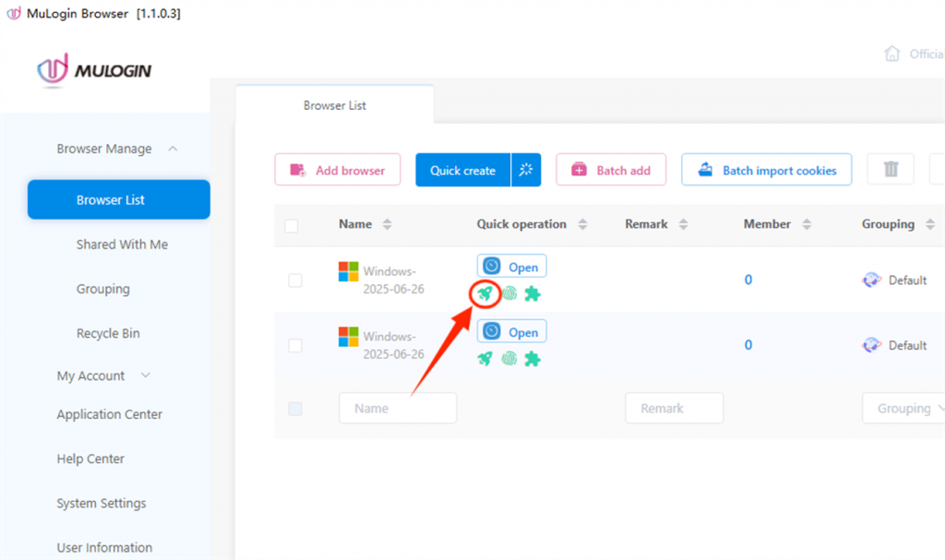
Task: Open quick create settings via the sparkle icon
Action: tap(525, 170)
